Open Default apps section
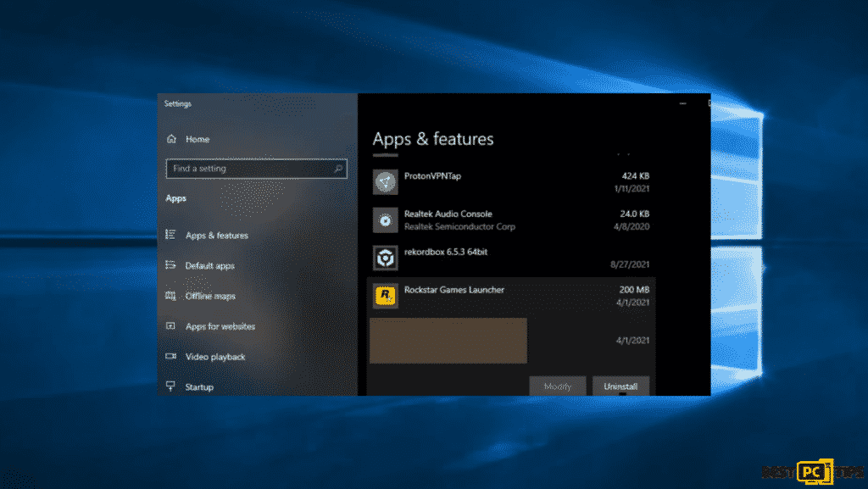This screenshot has height=489, width=868. point(210,266)
